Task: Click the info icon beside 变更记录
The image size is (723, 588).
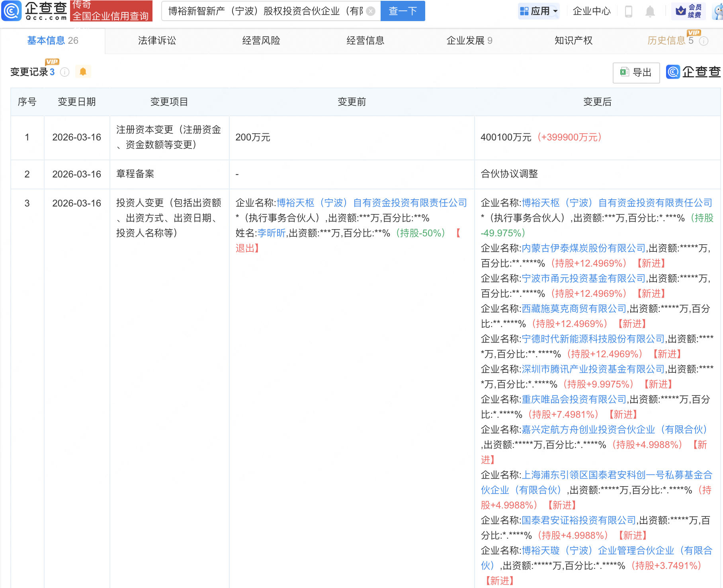Action: (x=64, y=72)
